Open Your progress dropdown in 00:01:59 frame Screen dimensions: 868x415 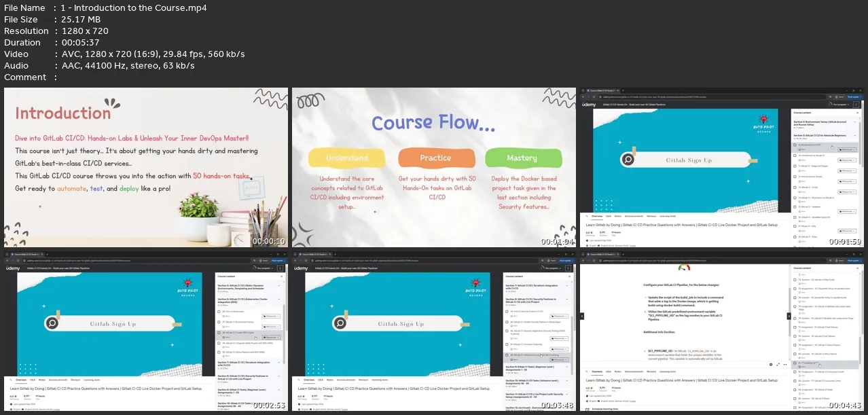click(x=839, y=105)
